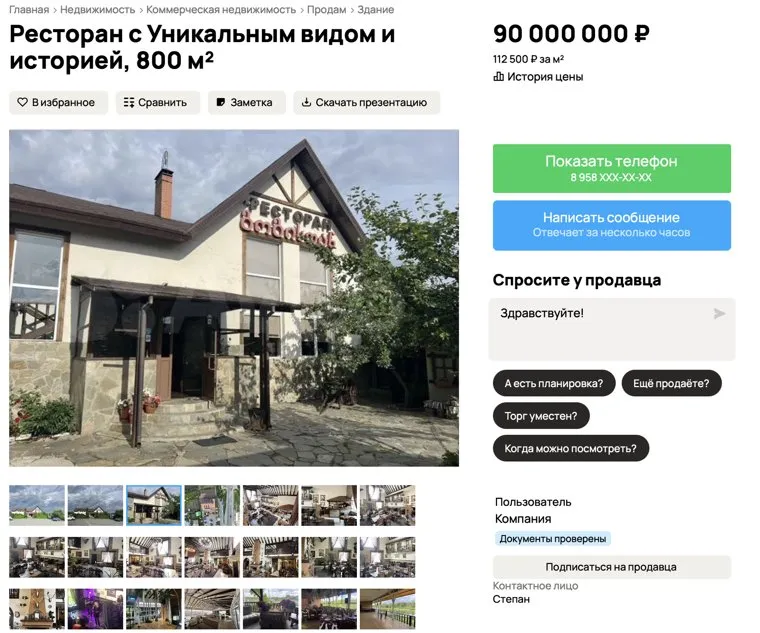Select the "Ещё продаёте?" suggestion

click(x=671, y=383)
